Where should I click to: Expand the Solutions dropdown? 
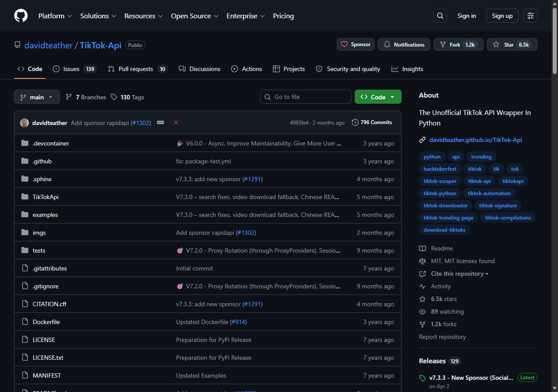(98, 16)
